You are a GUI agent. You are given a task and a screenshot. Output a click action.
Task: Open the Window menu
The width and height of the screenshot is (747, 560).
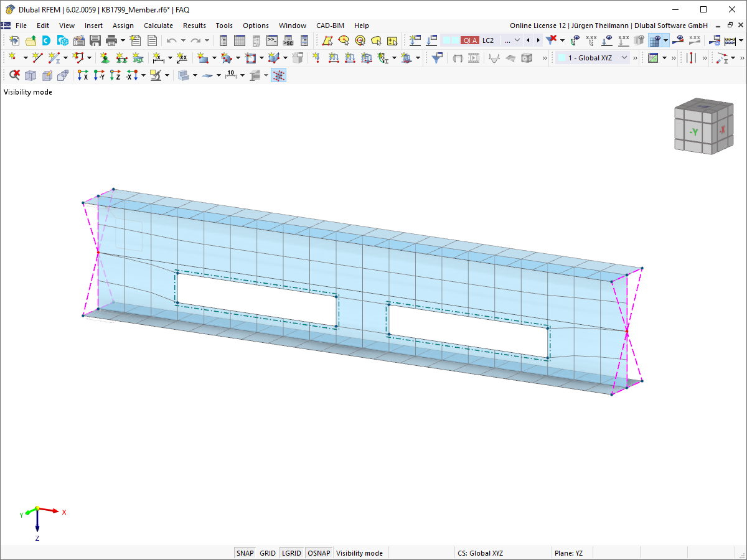pyautogui.click(x=293, y=26)
